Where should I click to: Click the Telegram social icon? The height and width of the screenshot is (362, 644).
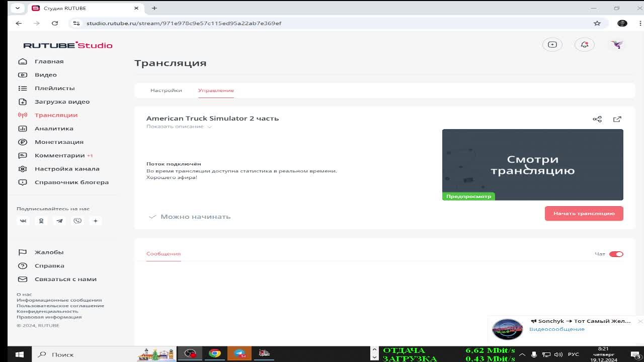click(x=59, y=221)
